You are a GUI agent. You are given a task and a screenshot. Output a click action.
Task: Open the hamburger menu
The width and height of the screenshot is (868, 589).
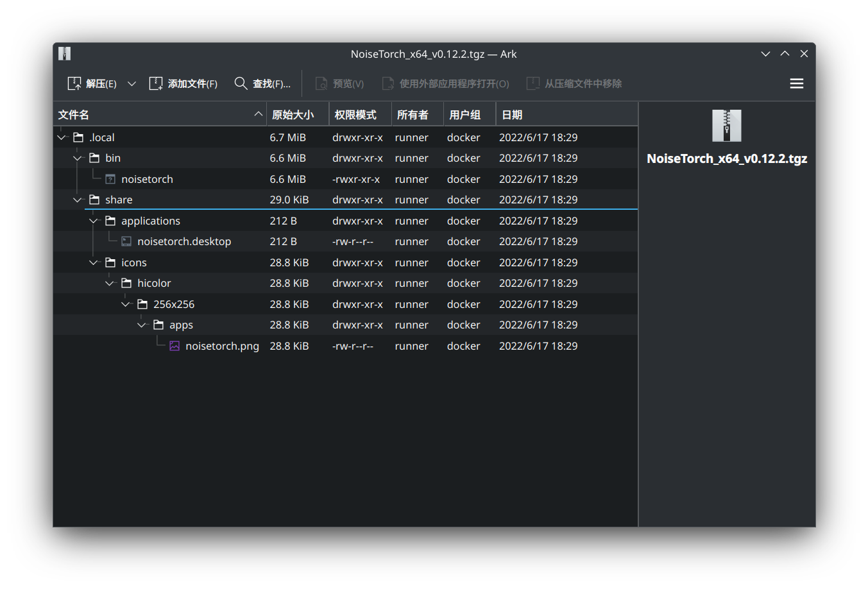pos(797,83)
